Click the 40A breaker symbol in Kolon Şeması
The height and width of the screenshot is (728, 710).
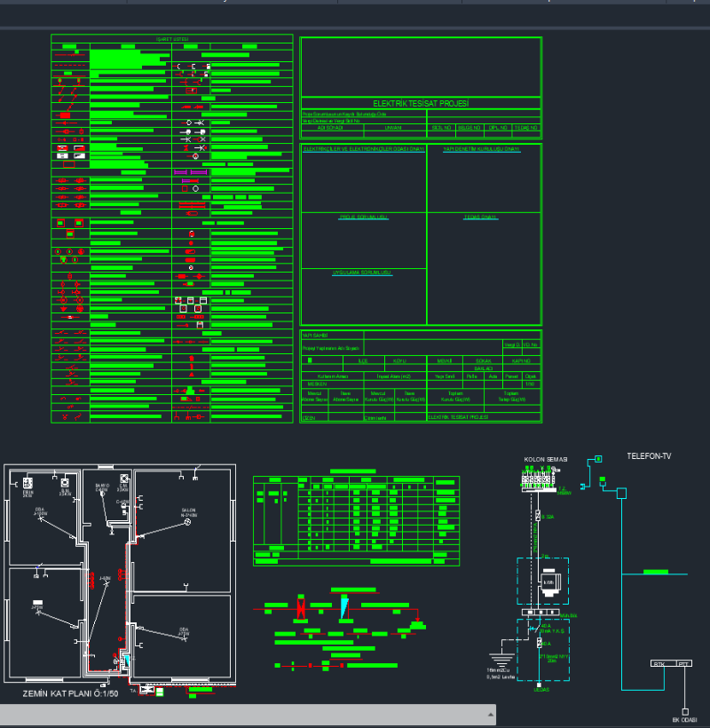click(x=538, y=643)
